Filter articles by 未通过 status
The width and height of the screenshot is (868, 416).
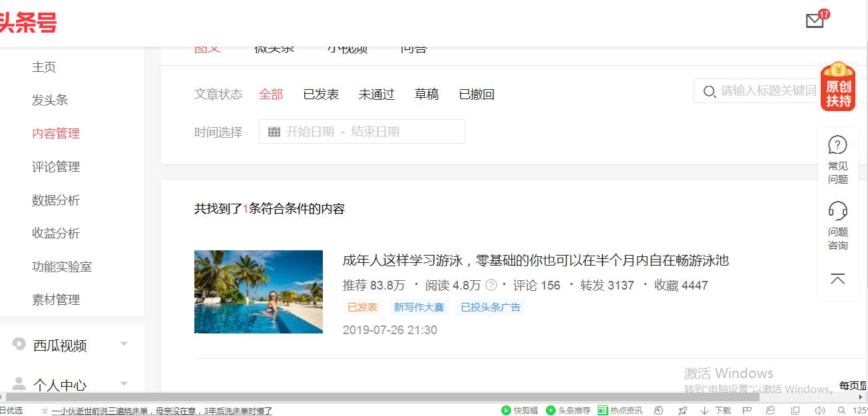[x=377, y=95]
